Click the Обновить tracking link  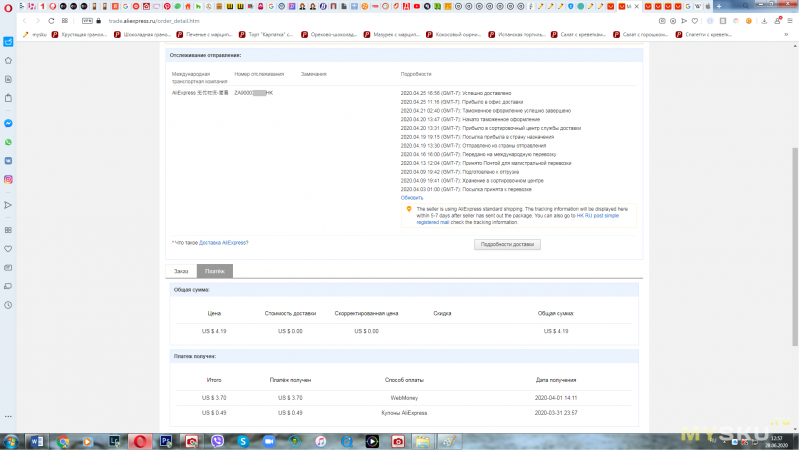(x=412, y=198)
